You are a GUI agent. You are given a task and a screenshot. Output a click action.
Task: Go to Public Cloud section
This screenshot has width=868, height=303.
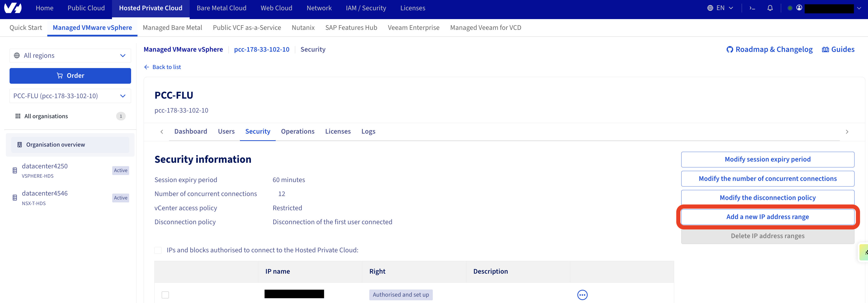(x=86, y=8)
